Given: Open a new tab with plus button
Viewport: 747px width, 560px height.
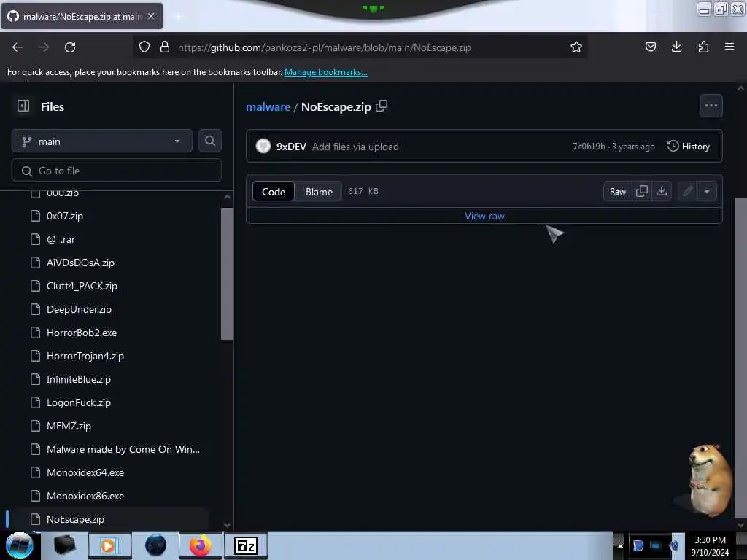Looking at the screenshot, I should pos(178,16).
